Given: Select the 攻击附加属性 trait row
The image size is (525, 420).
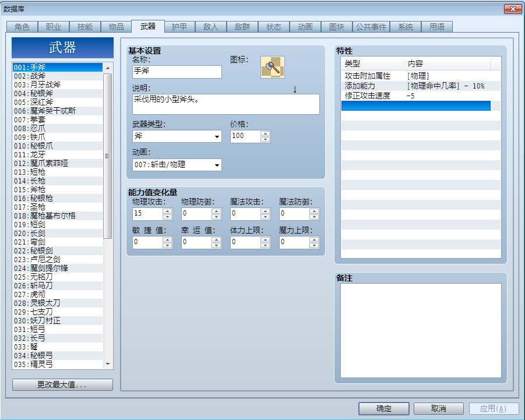Looking at the screenshot, I should tap(421, 76).
